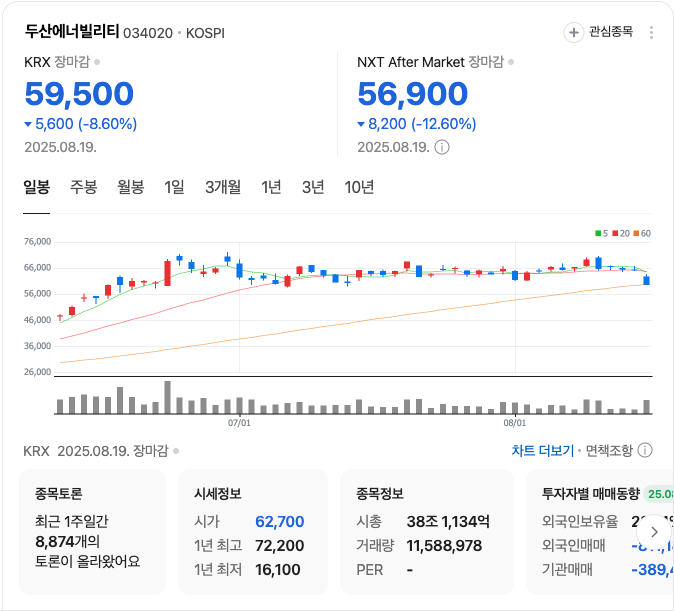Select the 일봉 chart tab

pyautogui.click(x=37, y=187)
